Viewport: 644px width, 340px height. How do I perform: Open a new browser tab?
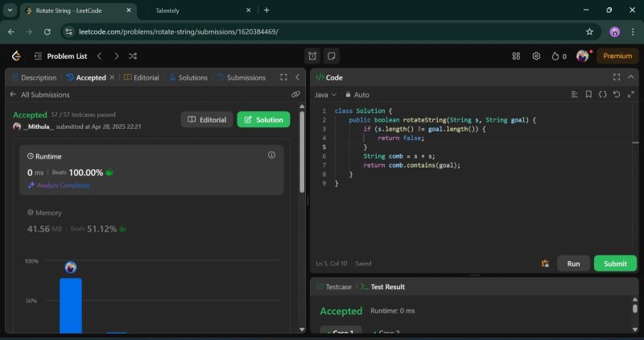[x=266, y=10]
